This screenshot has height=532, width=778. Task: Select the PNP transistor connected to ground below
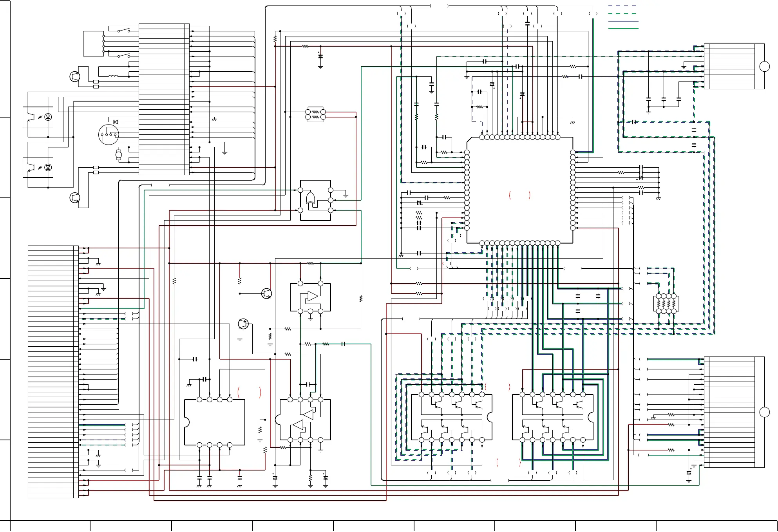point(243,324)
